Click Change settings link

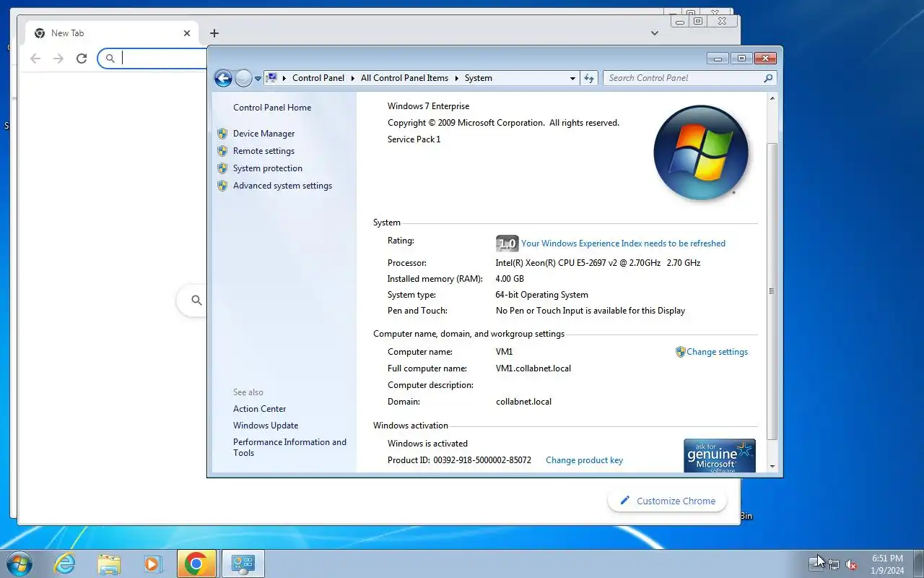[x=717, y=352]
